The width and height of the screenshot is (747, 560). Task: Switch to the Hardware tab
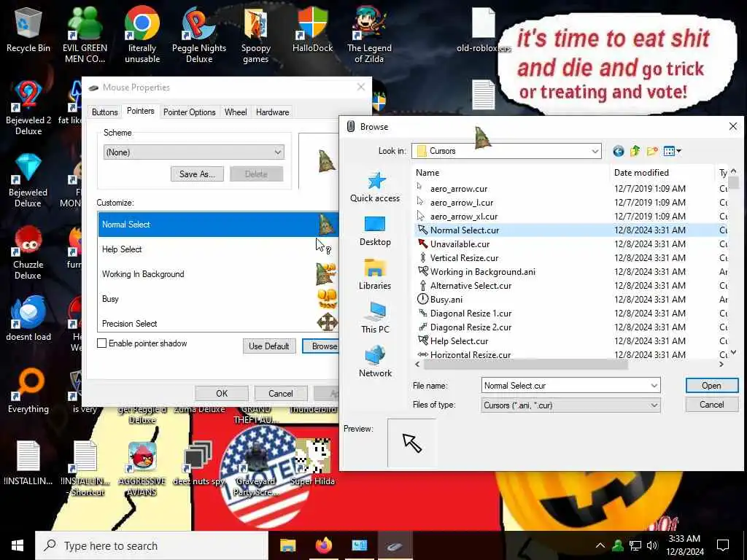click(273, 112)
